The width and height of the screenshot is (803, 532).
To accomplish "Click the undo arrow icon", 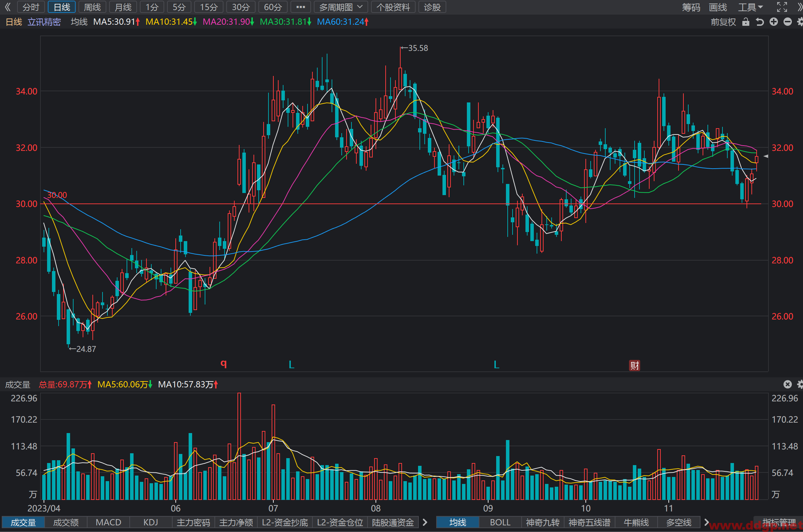I will pos(760,22).
